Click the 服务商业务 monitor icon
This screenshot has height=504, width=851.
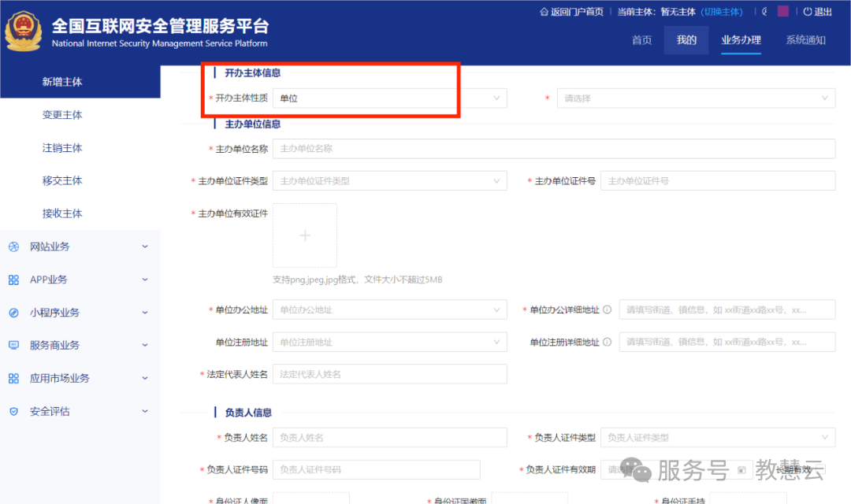click(13, 345)
